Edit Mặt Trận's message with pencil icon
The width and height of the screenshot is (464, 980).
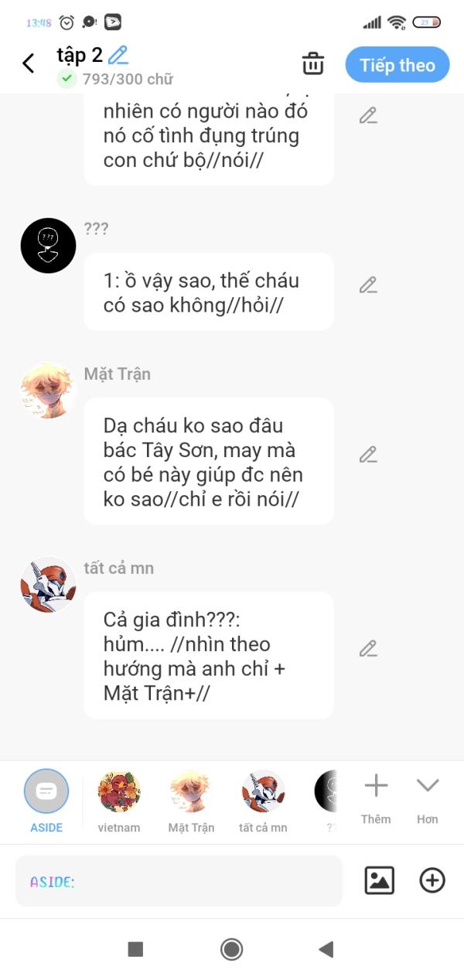click(x=368, y=454)
